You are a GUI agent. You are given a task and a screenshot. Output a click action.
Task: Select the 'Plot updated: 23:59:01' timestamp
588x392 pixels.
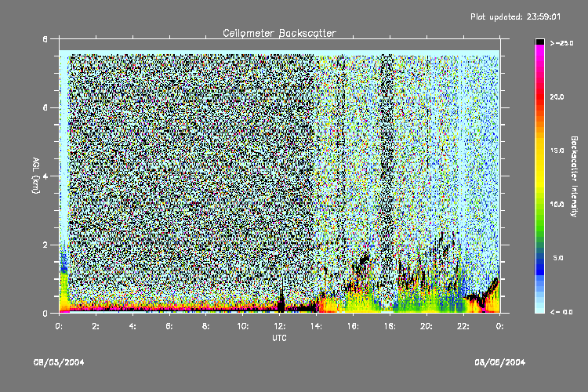(x=516, y=16)
